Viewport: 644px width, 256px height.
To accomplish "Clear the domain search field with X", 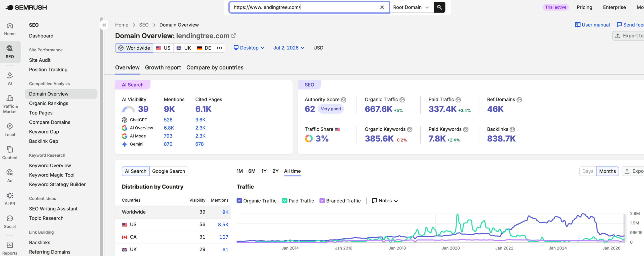I will (x=382, y=7).
